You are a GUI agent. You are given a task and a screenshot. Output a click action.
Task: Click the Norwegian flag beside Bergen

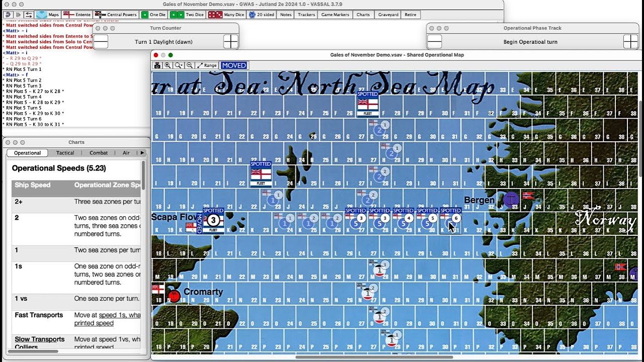point(528,196)
